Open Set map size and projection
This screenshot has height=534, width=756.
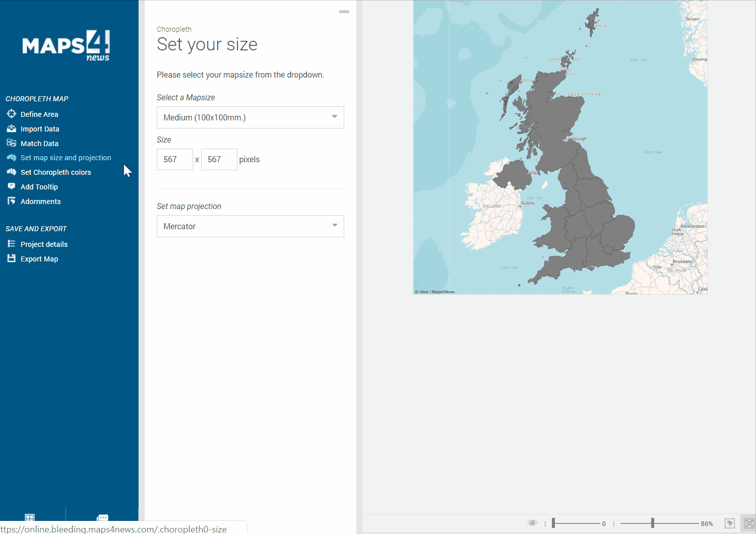tap(66, 158)
